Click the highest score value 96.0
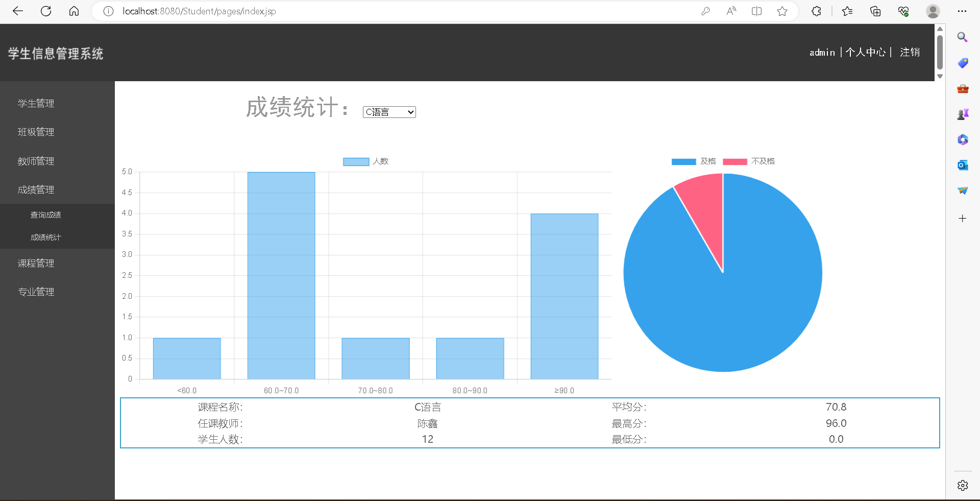 pyautogui.click(x=836, y=423)
